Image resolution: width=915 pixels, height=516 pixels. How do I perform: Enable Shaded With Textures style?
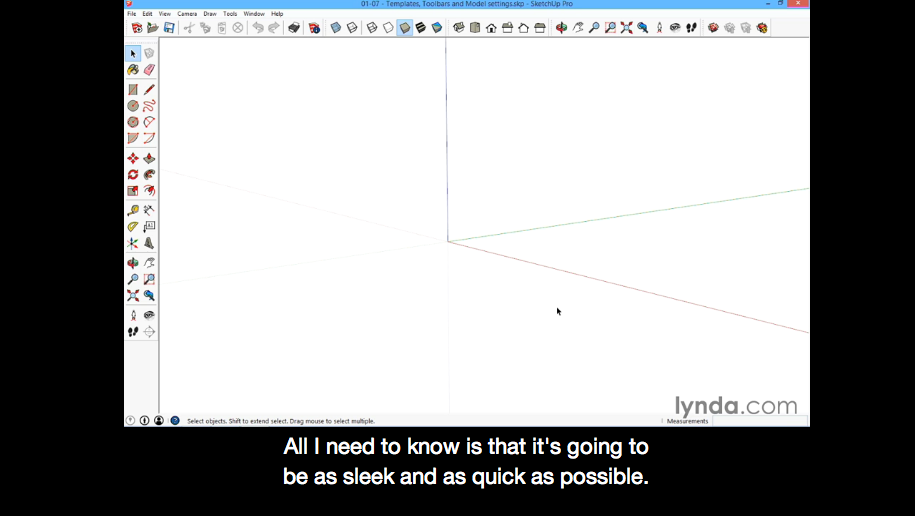tap(421, 27)
